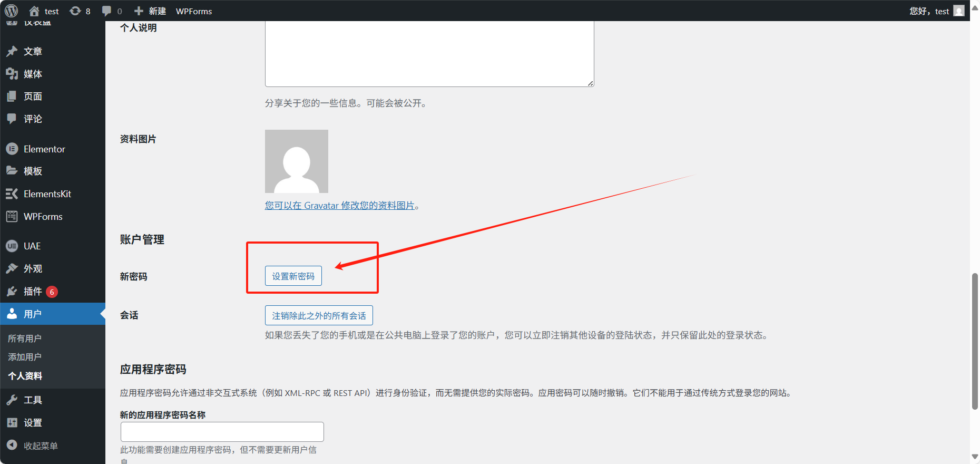Select Add User submenu item
This screenshot has width=980, height=464.
tap(25, 357)
